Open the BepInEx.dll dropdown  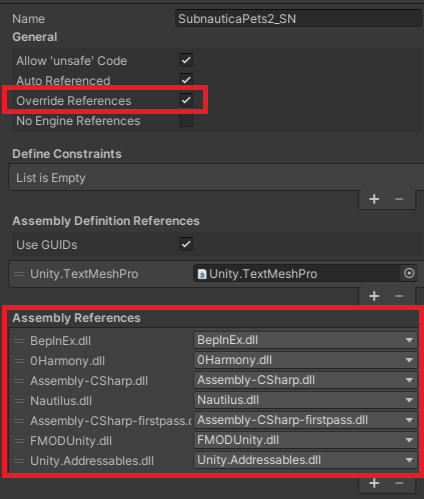pos(305,340)
